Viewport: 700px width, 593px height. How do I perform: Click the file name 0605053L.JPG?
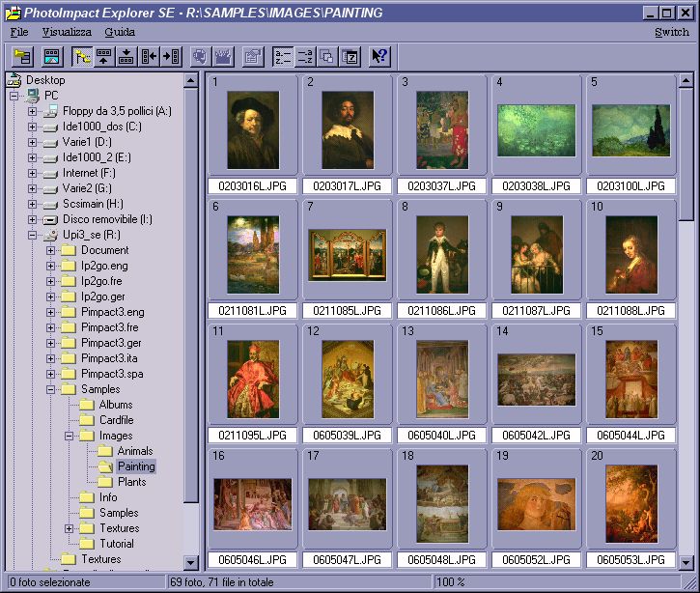point(630,560)
